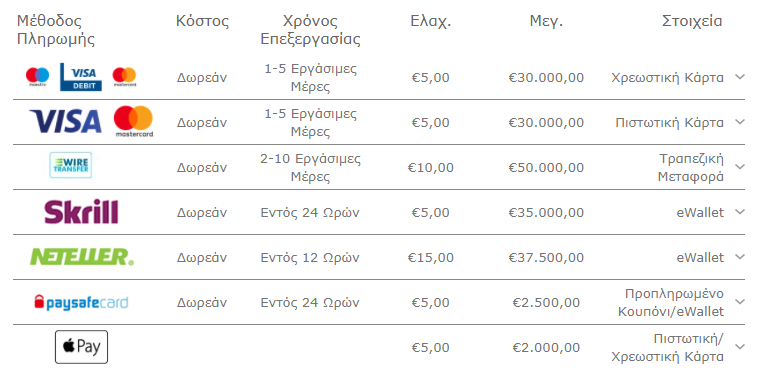Choose the Wire Transfer logo
Image resolution: width=767 pixels, height=389 pixels.
tap(70, 165)
